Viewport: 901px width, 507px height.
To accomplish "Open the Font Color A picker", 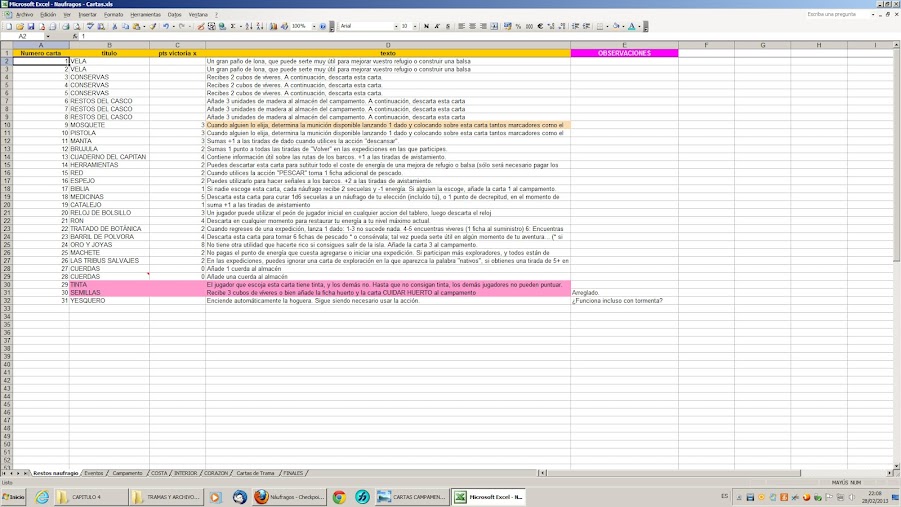I will point(632,26).
